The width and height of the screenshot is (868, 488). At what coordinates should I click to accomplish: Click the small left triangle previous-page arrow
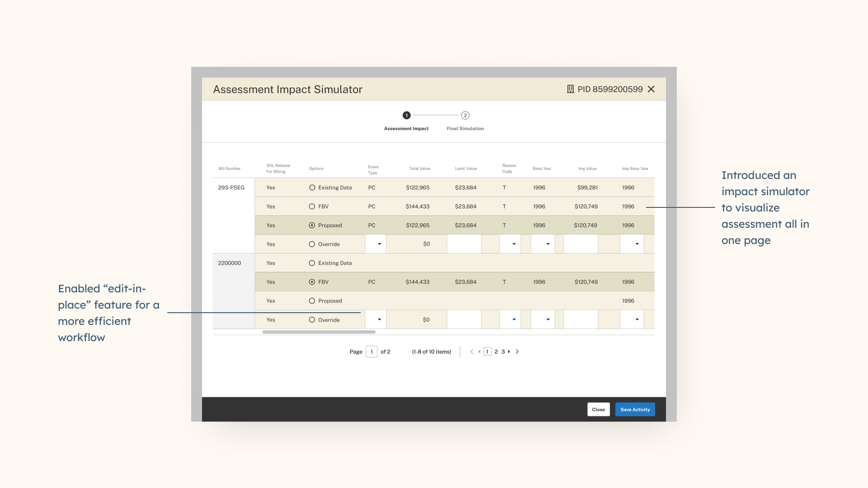[479, 352]
